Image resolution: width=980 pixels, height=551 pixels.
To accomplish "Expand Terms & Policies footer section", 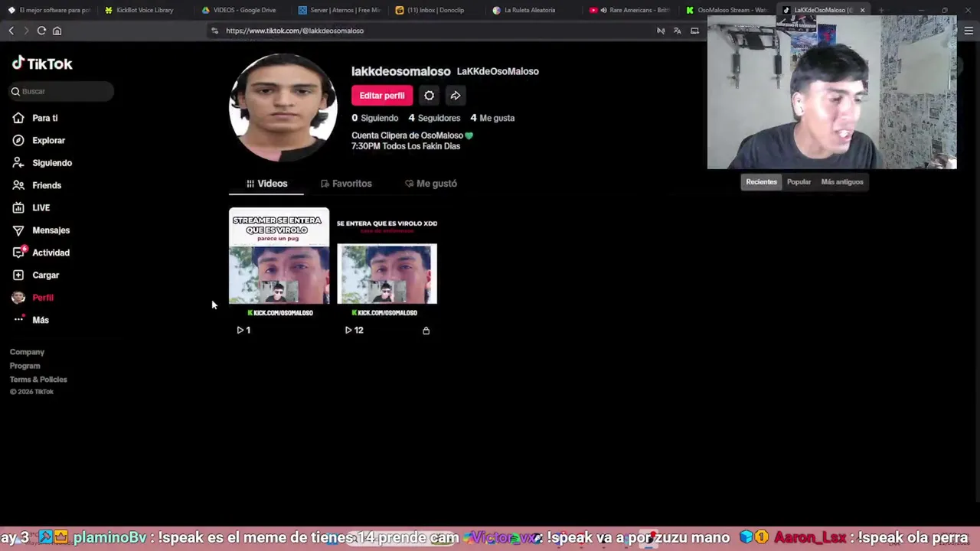I will click(38, 380).
